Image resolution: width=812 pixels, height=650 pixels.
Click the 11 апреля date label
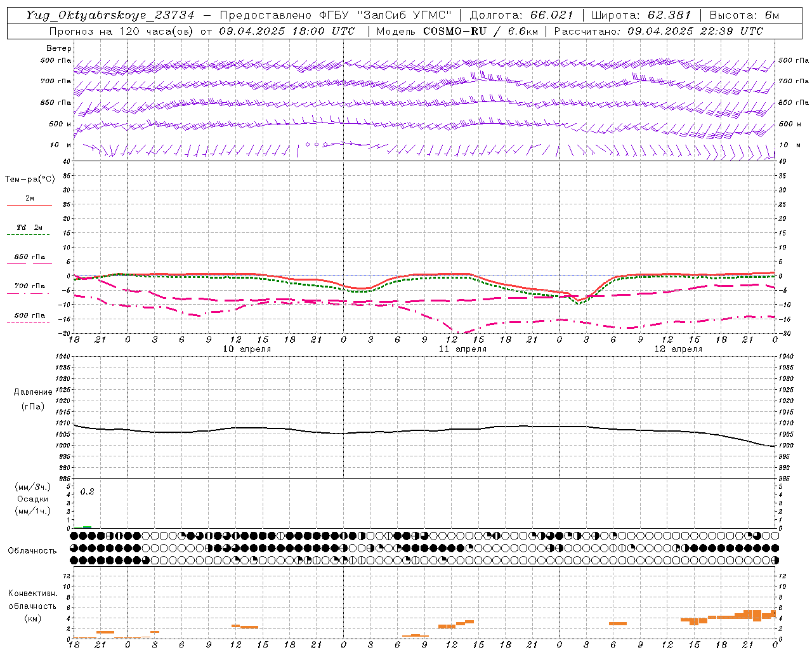(462, 349)
